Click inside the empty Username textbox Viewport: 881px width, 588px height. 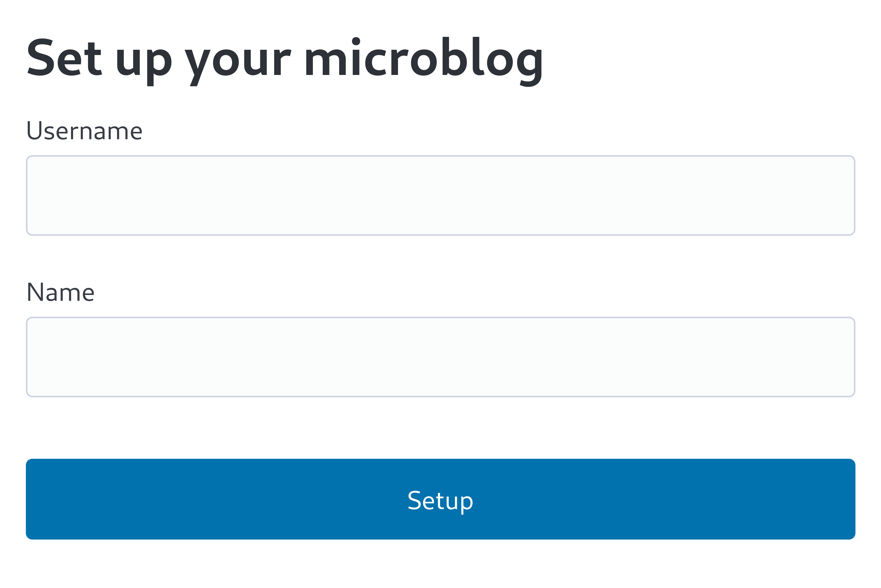(440, 195)
